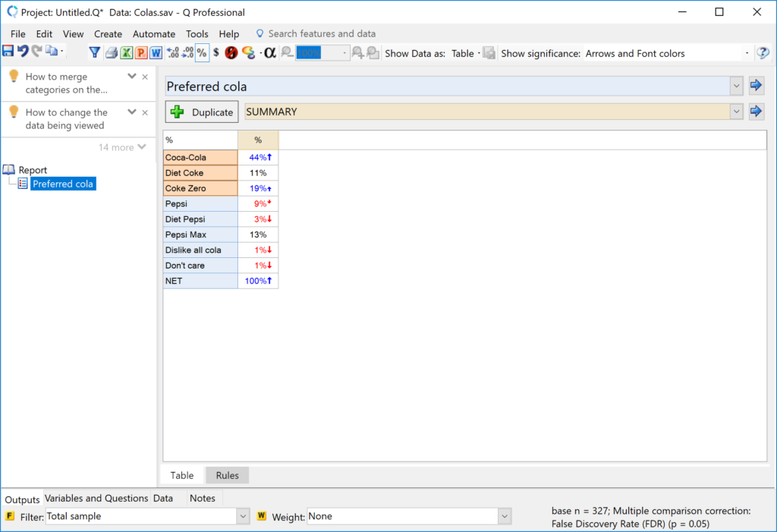Open the View menu

pyautogui.click(x=73, y=33)
